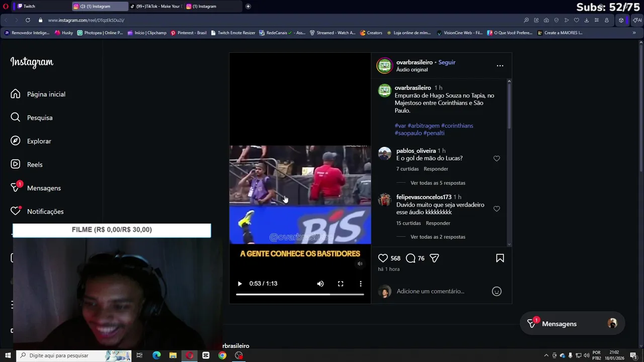644x362 pixels.
Task: Open Windows notification center
Action: tap(633, 355)
